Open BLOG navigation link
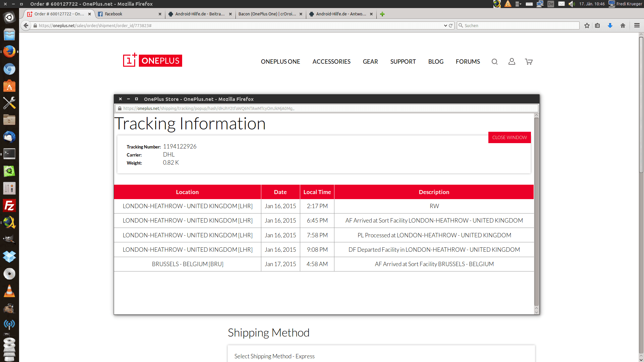Viewport: 644px width, 362px height. (x=436, y=62)
